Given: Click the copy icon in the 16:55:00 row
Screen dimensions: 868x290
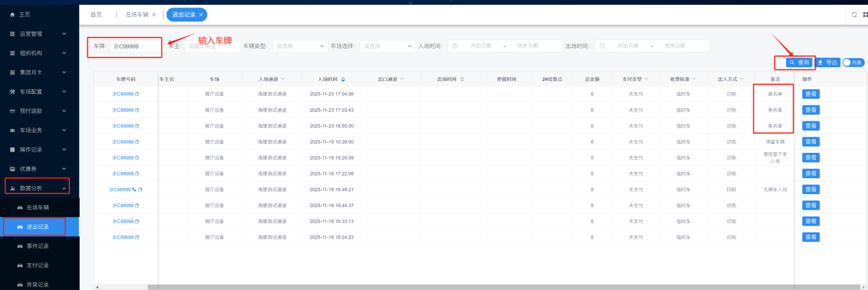Looking at the screenshot, I should (137, 125).
